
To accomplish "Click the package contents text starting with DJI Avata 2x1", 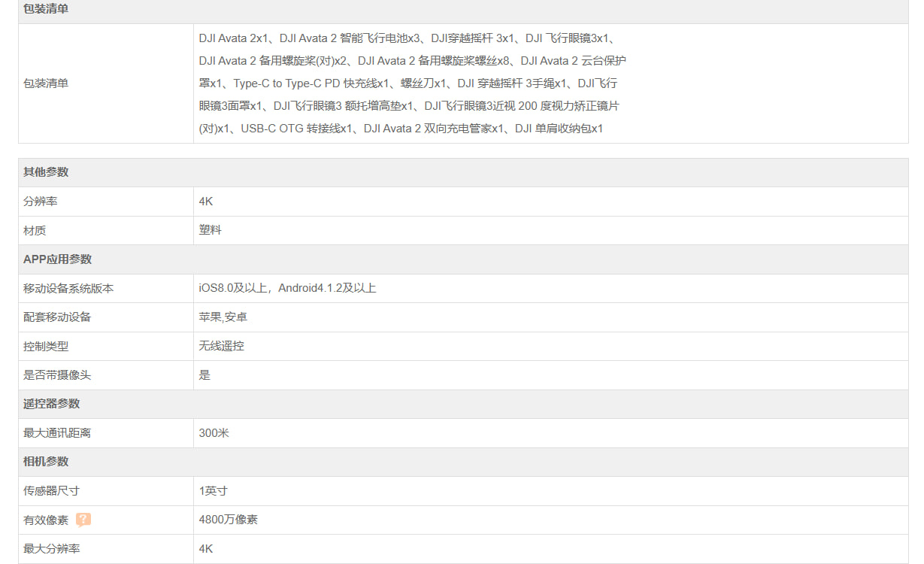I will 412,83.
